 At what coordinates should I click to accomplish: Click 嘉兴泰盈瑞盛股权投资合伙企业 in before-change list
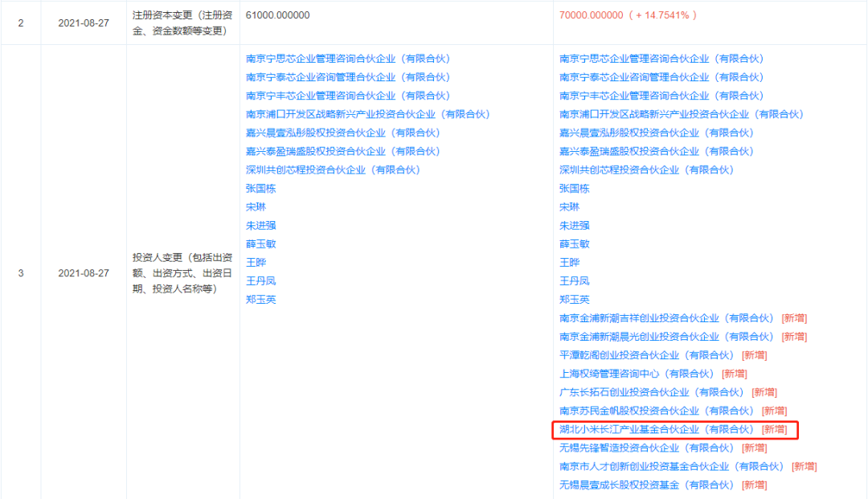tap(343, 151)
